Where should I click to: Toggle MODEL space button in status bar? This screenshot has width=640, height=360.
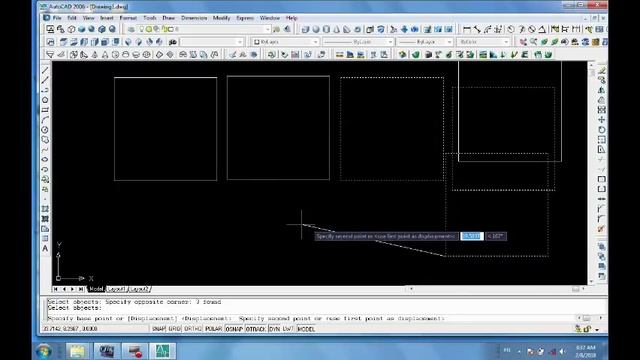(x=306, y=329)
